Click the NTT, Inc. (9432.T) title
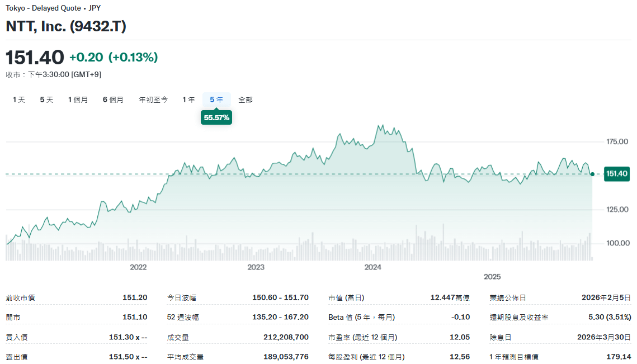The height and width of the screenshot is (364, 637). click(x=65, y=26)
